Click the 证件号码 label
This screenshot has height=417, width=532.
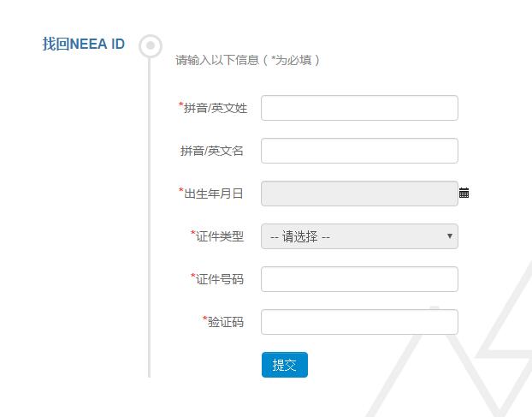coord(219,279)
